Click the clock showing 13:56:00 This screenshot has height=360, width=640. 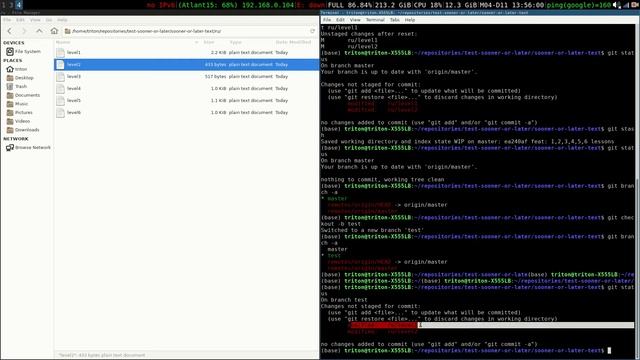click(529, 5)
